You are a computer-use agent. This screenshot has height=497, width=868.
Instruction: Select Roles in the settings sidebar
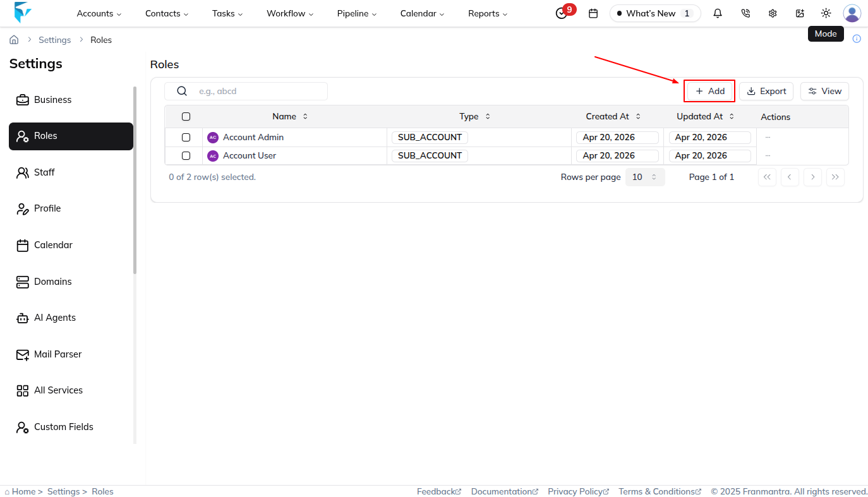click(x=71, y=136)
